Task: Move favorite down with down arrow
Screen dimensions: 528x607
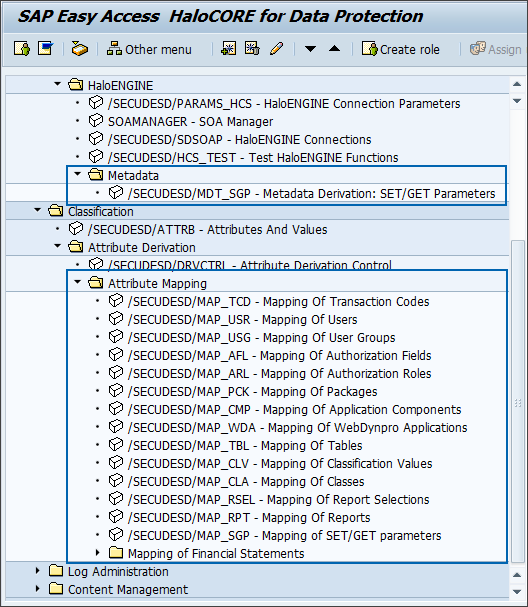Action: (310, 49)
